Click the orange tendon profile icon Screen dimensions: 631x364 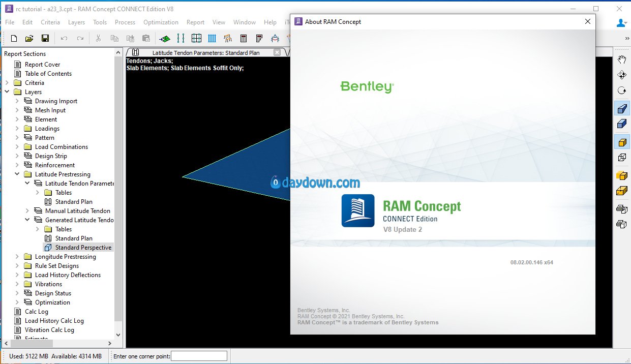228,38
